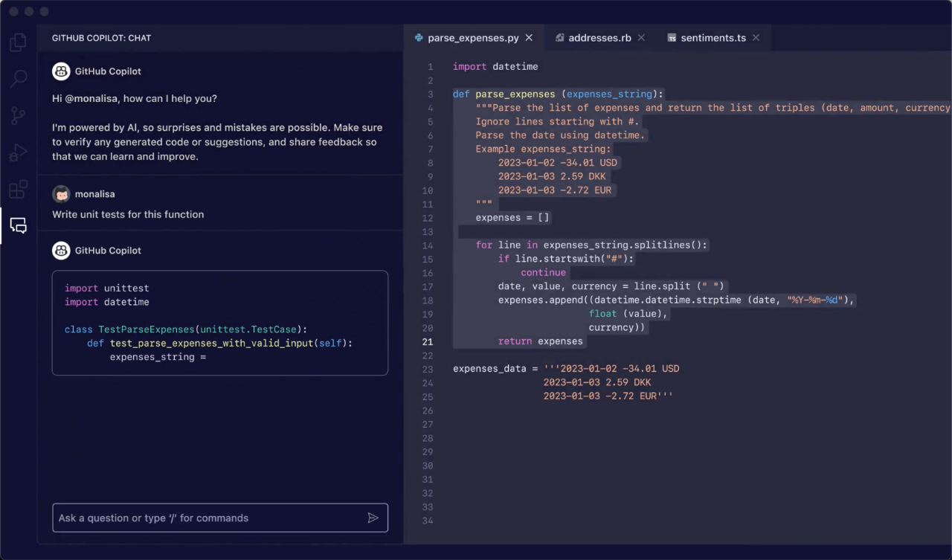Image resolution: width=952 pixels, height=560 pixels.
Task: Open the Copilot Chat icon in activity bar
Action: [x=18, y=225]
